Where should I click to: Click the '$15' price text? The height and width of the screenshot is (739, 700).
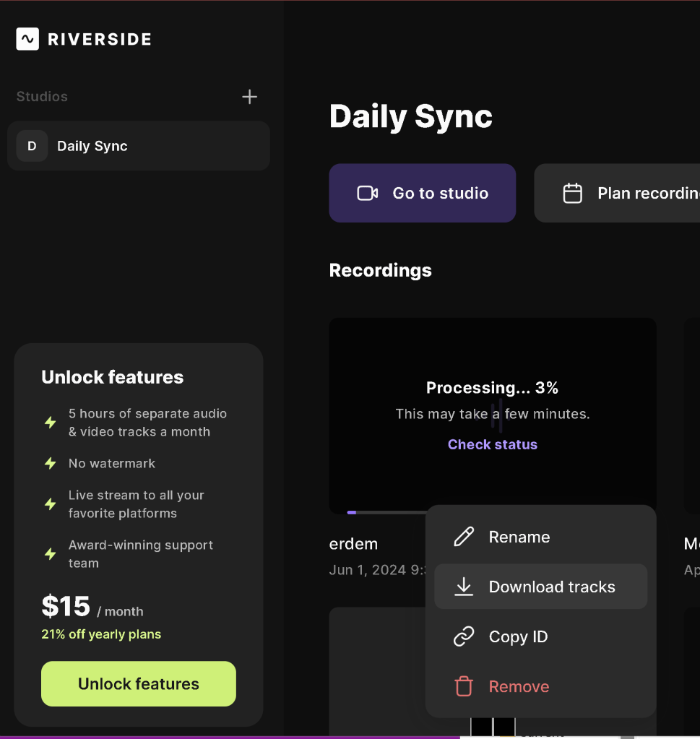click(66, 606)
